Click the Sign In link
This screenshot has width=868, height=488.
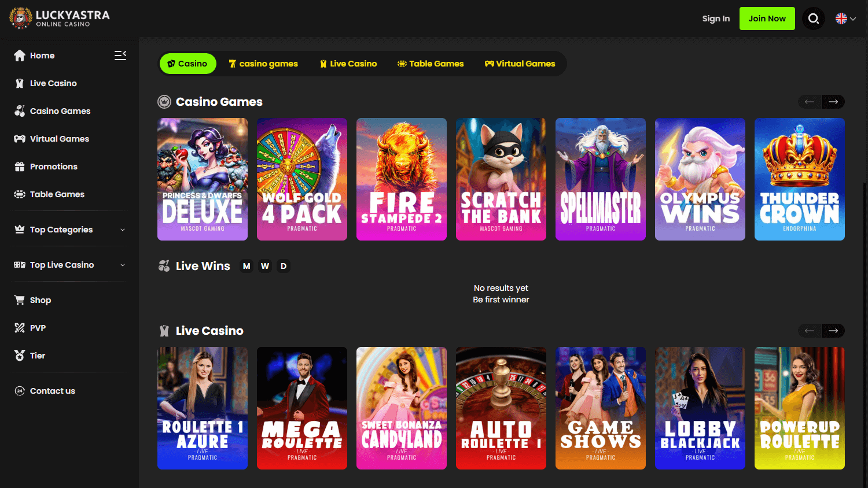click(716, 18)
